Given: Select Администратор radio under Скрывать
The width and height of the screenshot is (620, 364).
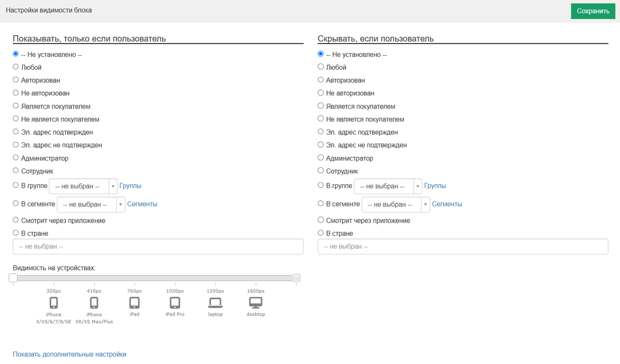Looking at the screenshot, I should pyautogui.click(x=321, y=157).
